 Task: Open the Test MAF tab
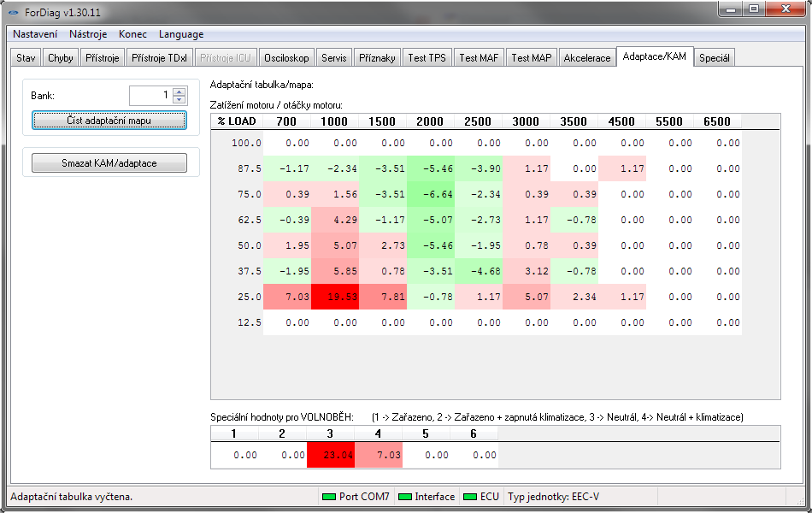point(479,58)
